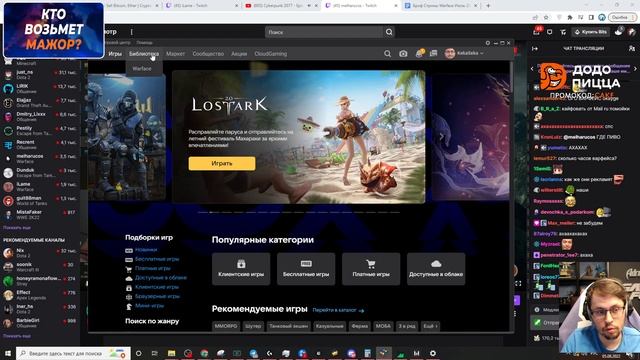Click the Twitch top navigation three-dots menu
This screenshot has height=360, width=640.
pyautogui.click(x=131, y=32)
